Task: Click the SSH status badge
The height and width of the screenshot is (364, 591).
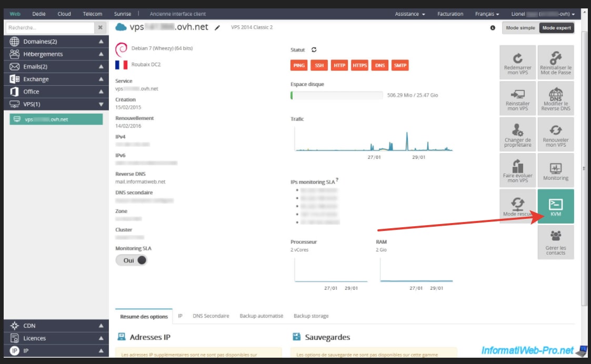Action: point(319,65)
